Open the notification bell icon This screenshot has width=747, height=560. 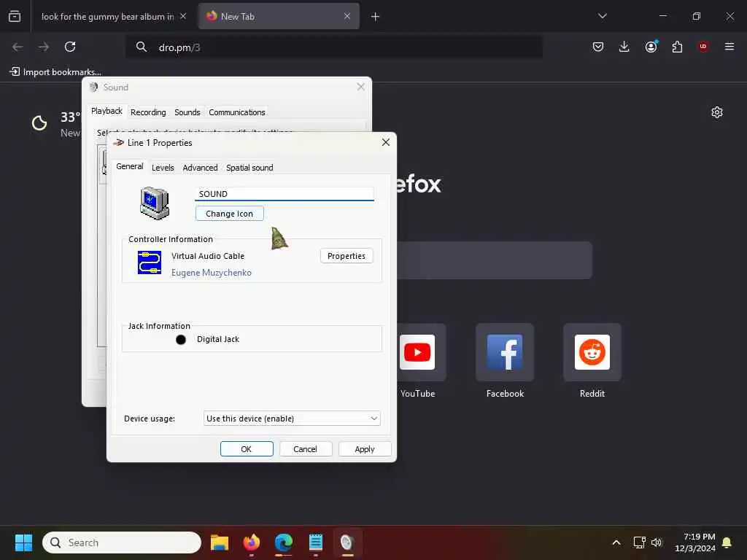tap(727, 542)
